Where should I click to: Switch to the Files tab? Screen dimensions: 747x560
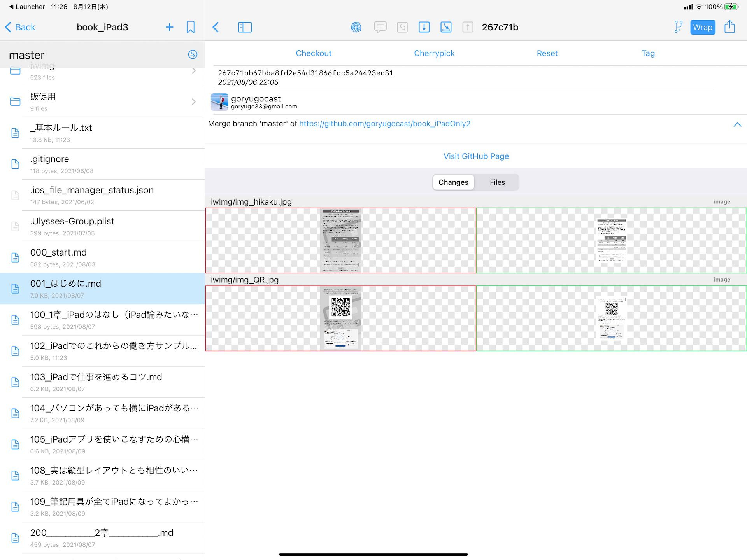497,182
